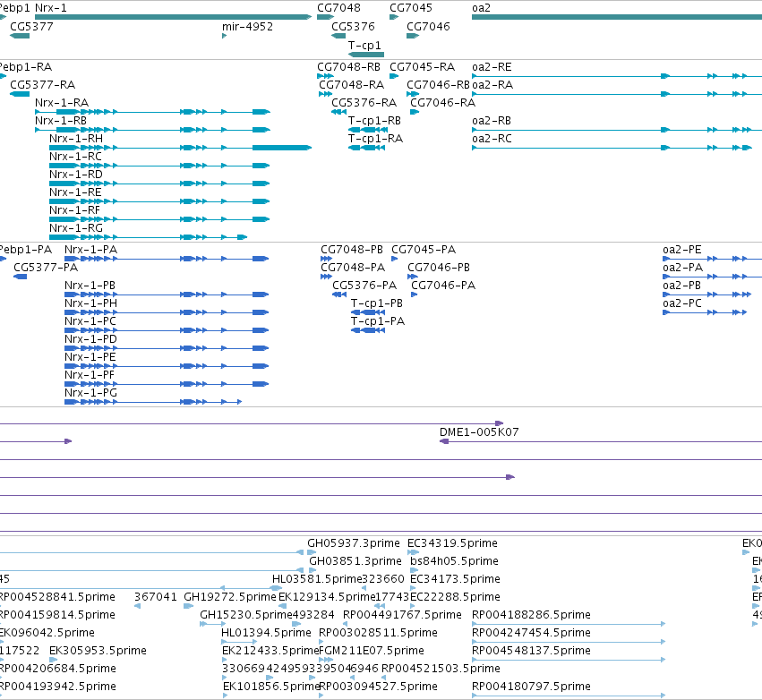Select the CG5376-RA transcript label

pos(364,103)
